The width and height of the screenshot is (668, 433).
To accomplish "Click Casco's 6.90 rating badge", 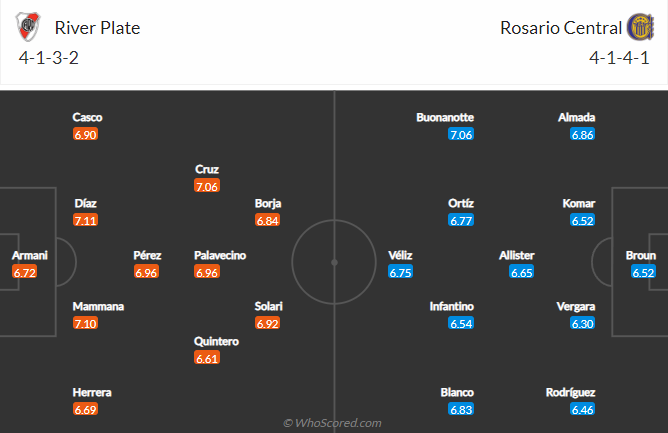I will [87, 134].
